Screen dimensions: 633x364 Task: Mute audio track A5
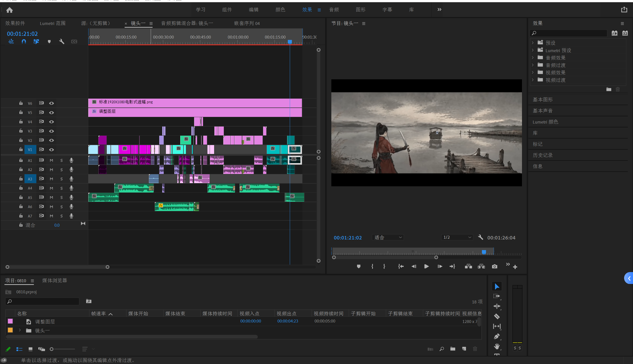[x=51, y=197]
